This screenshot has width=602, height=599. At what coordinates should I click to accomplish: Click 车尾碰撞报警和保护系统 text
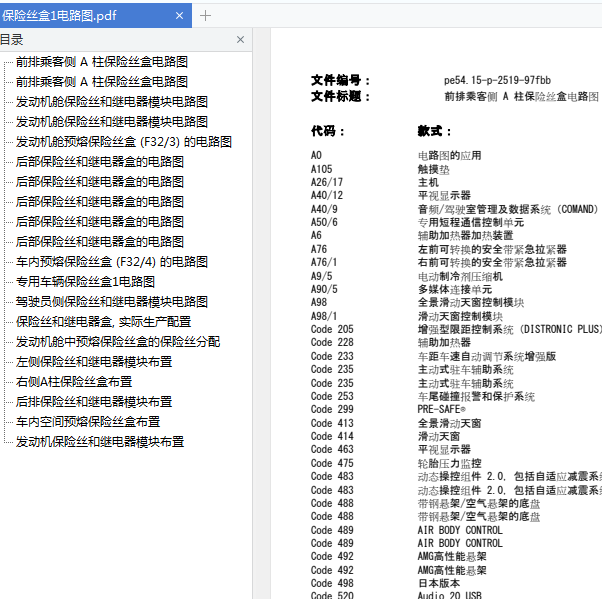[x=476, y=397]
